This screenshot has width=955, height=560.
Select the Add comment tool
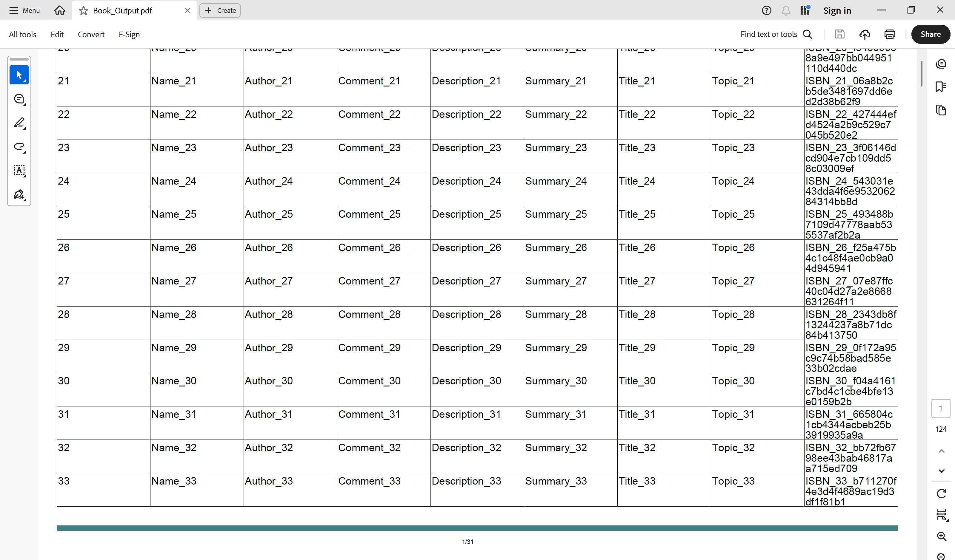(19, 99)
